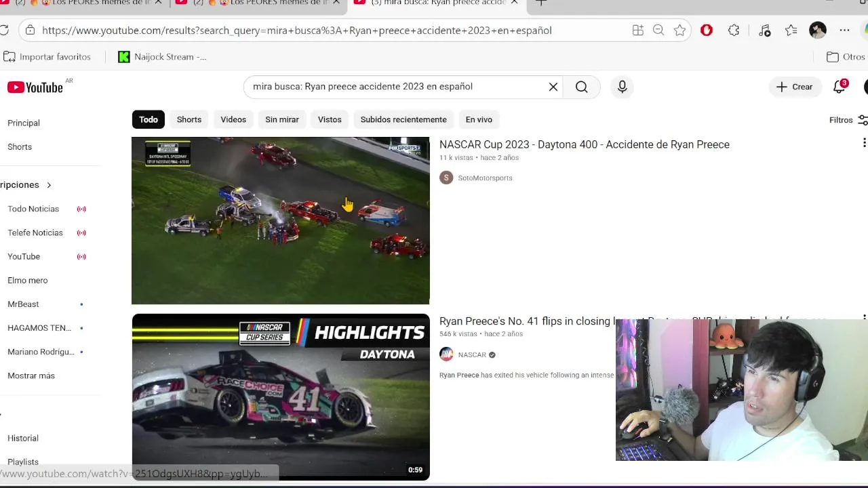Select the Todo filter chip

click(x=149, y=119)
